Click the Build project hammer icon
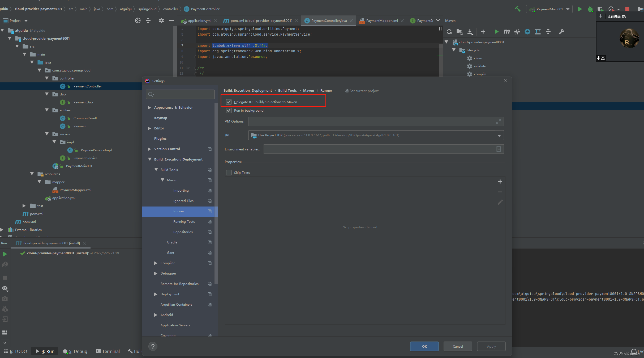The width and height of the screenshot is (644, 358). point(518,9)
